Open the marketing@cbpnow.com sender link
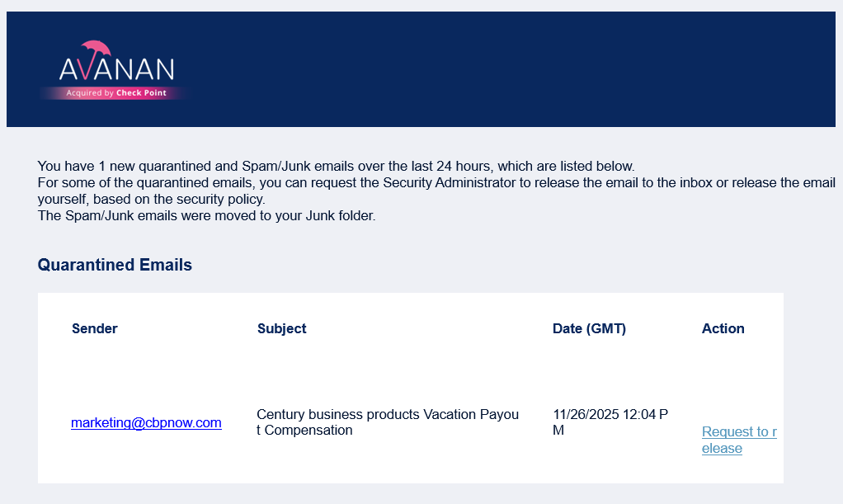The image size is (843, 504). [x=146, y=422]
